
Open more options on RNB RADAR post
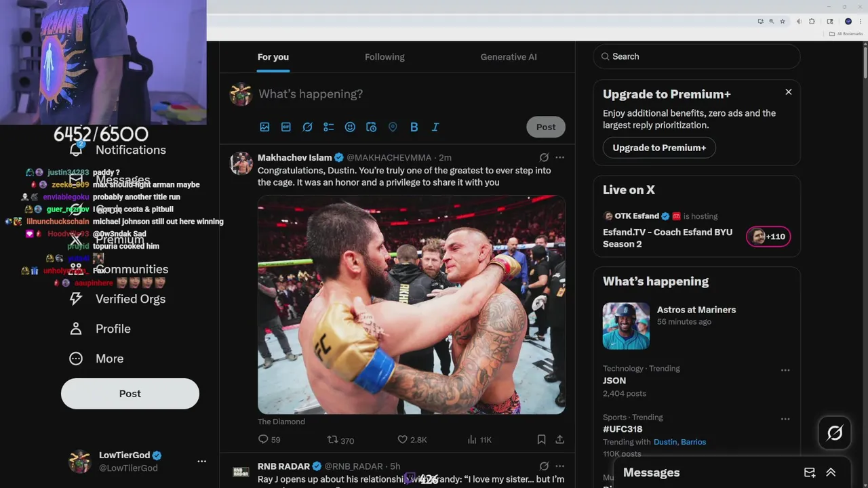(559, 466)
